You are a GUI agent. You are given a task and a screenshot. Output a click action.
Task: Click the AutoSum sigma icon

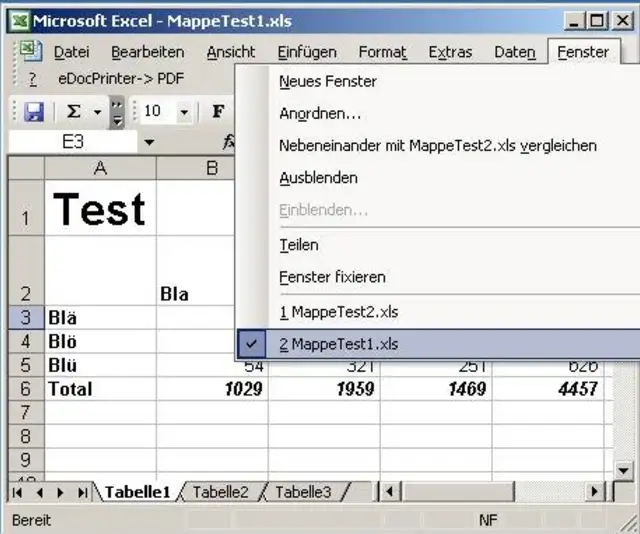click(x=74, y=111)
